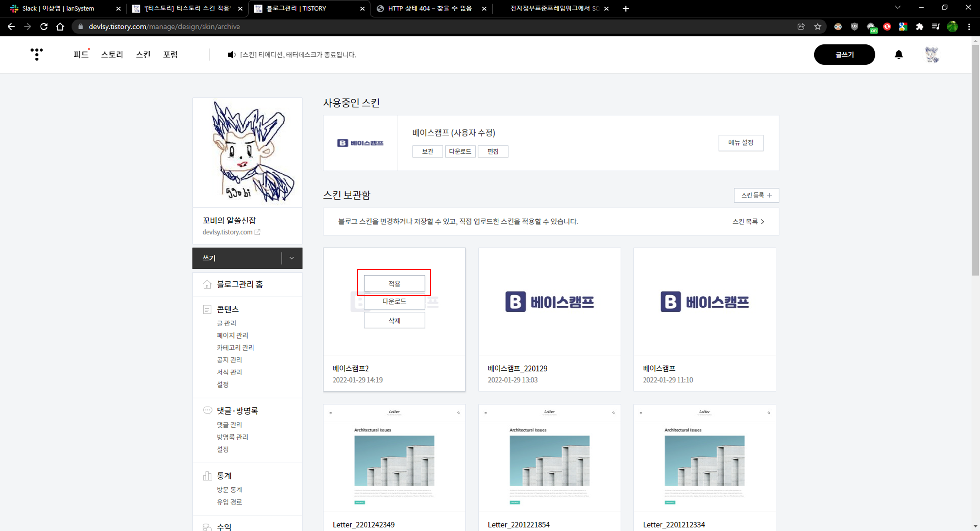Open 글 관리 in the sidebar

[x=226, y=323]
